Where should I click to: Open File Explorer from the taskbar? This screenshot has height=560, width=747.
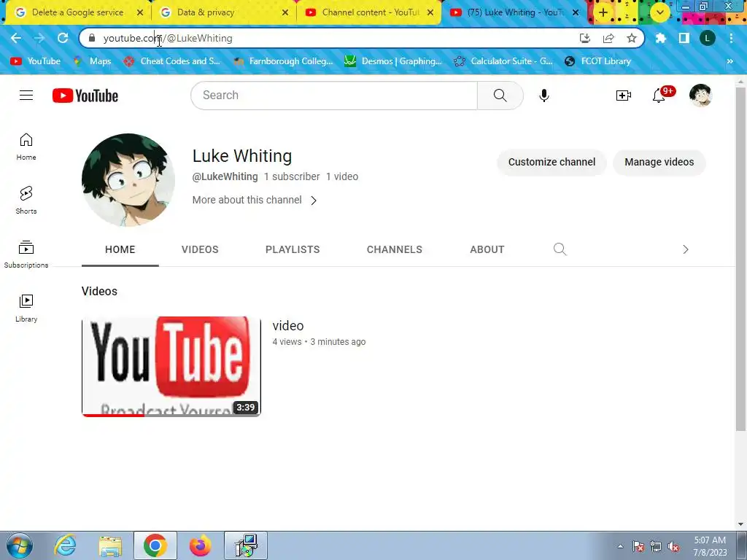click(x=110, y=545)
